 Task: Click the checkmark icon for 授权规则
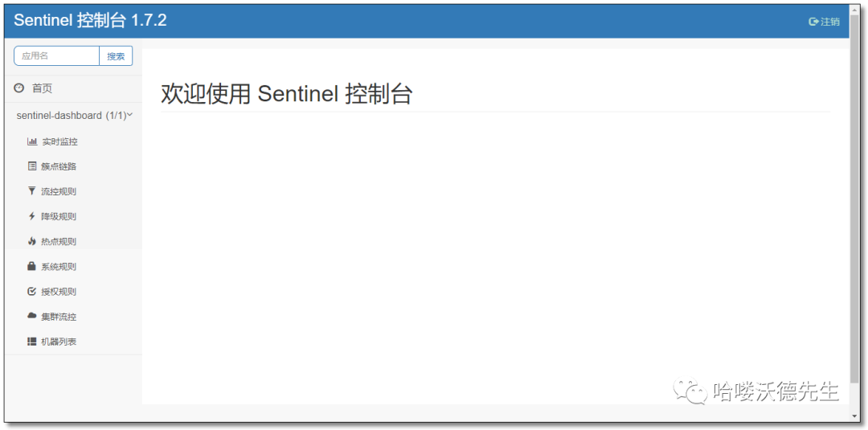[32, 291]
